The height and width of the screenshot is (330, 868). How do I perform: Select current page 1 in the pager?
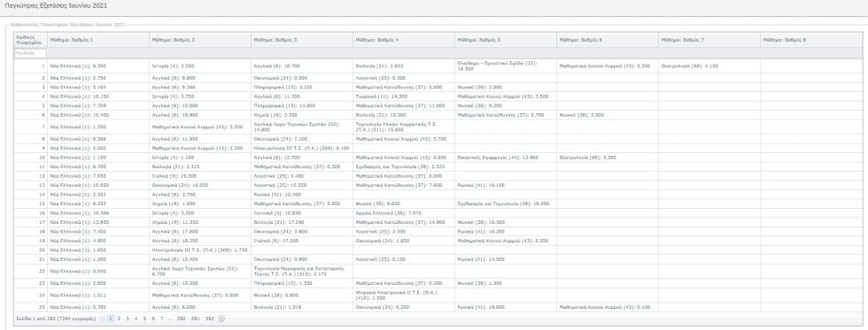click(110, 318)
